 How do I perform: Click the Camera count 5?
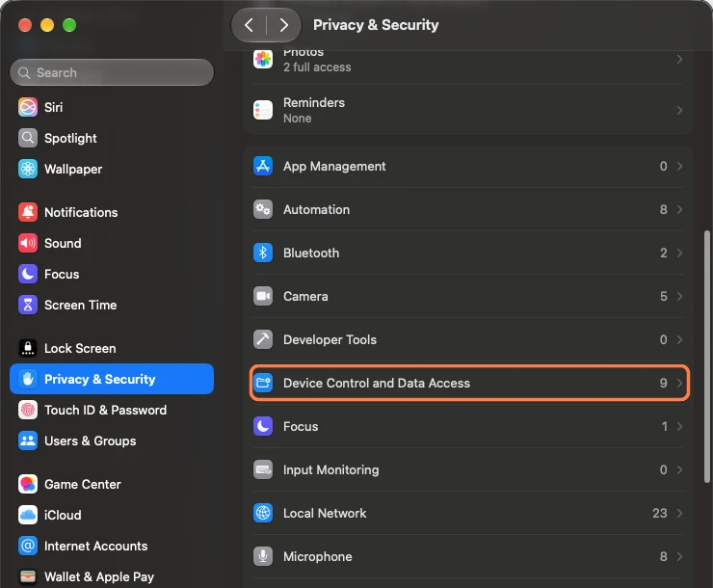664,296
